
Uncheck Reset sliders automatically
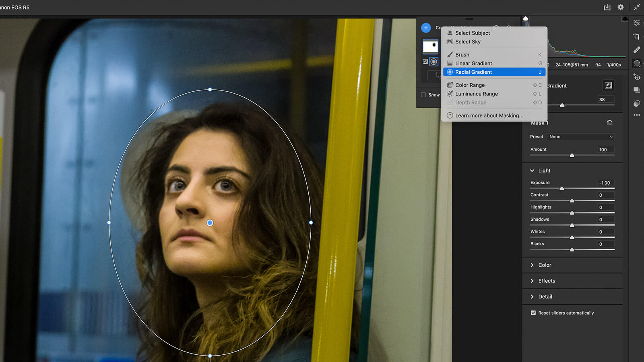pyautogui.click(x=533, y=313)
